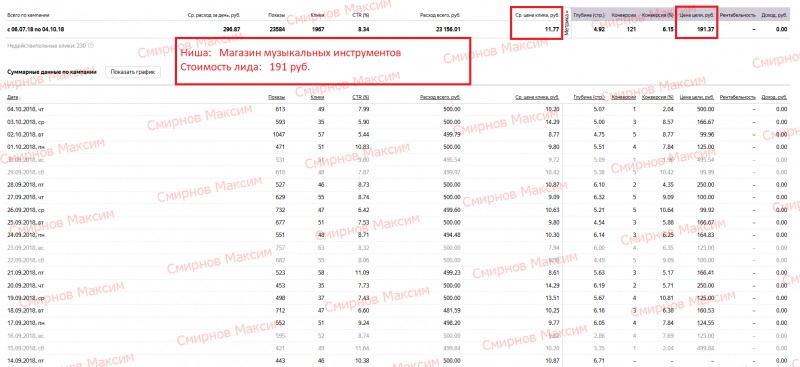
Task: Sort by underlined Расход всего, руб. table header
Action: (440, 97)
